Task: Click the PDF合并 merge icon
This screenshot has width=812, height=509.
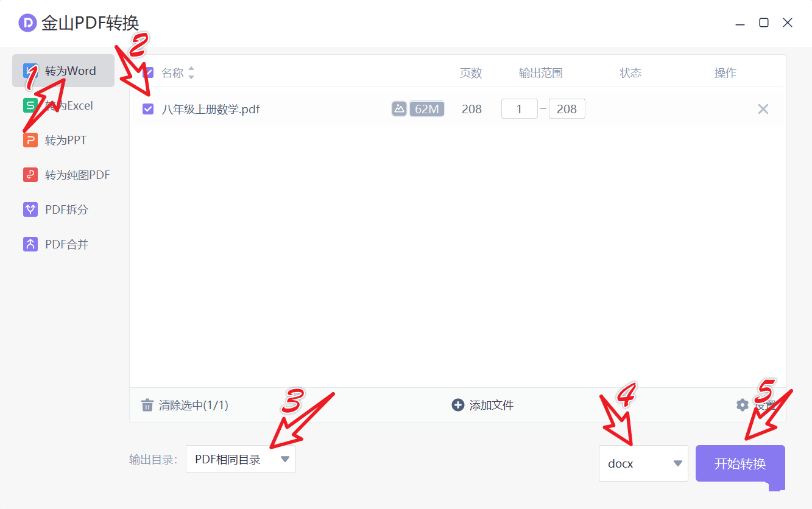Action: tap(30, 245)
